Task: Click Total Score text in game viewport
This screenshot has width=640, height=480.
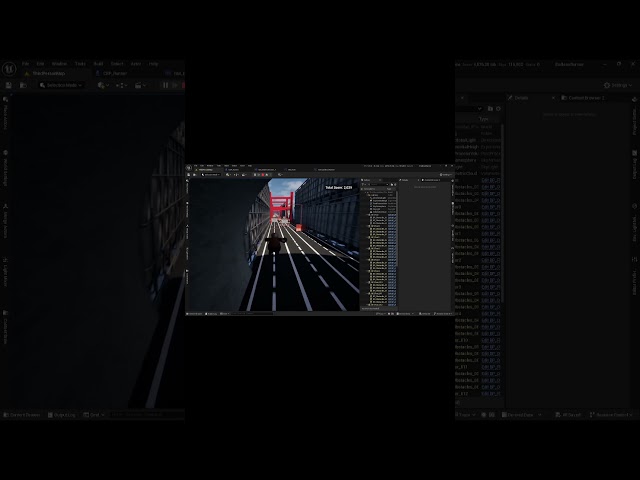Action: [338, 187]
